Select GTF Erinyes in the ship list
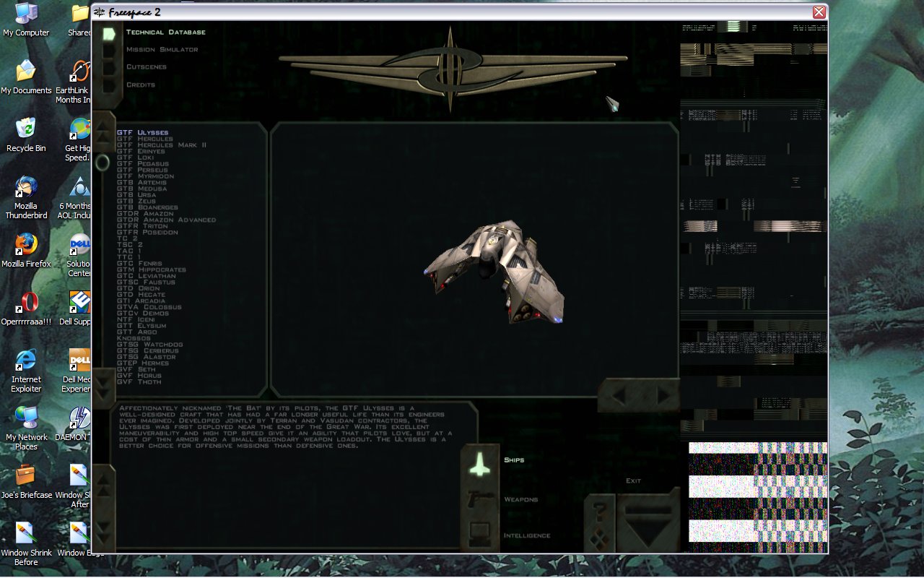This screenshot has width=924, height=578. point(141,152)
